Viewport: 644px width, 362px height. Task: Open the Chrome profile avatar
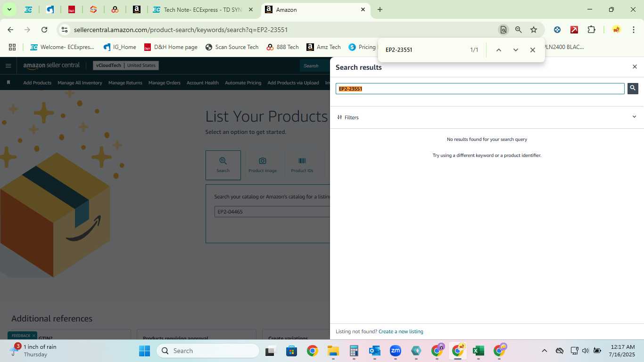616,30
